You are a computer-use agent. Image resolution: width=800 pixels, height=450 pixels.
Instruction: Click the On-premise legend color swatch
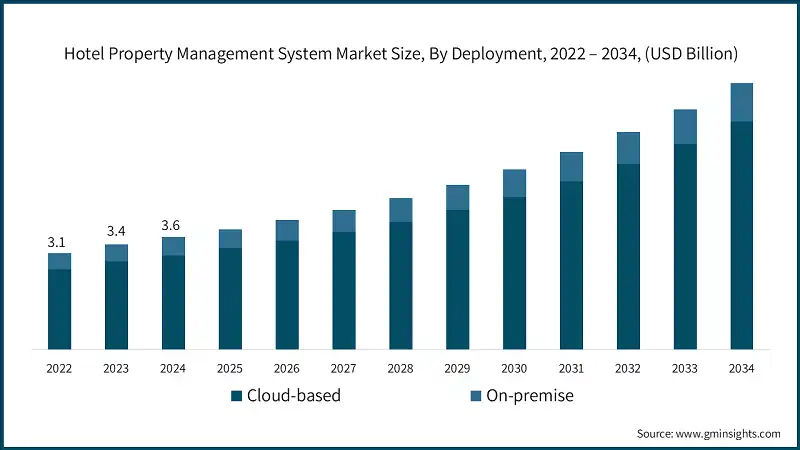click(x=476, y=396)
